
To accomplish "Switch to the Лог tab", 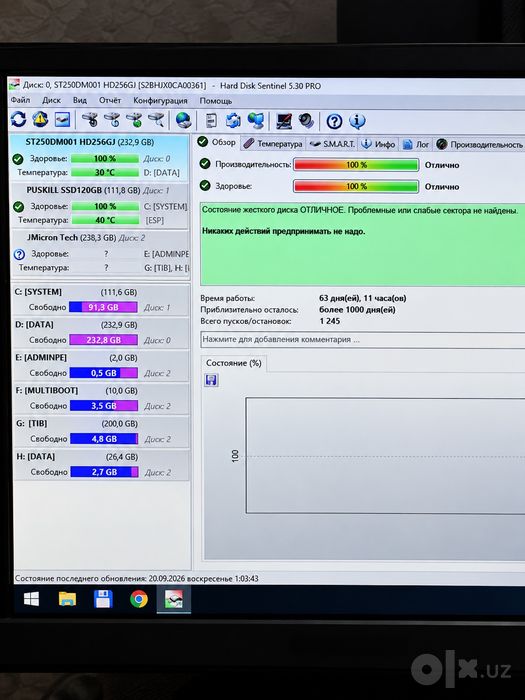I will click(416, 144).
